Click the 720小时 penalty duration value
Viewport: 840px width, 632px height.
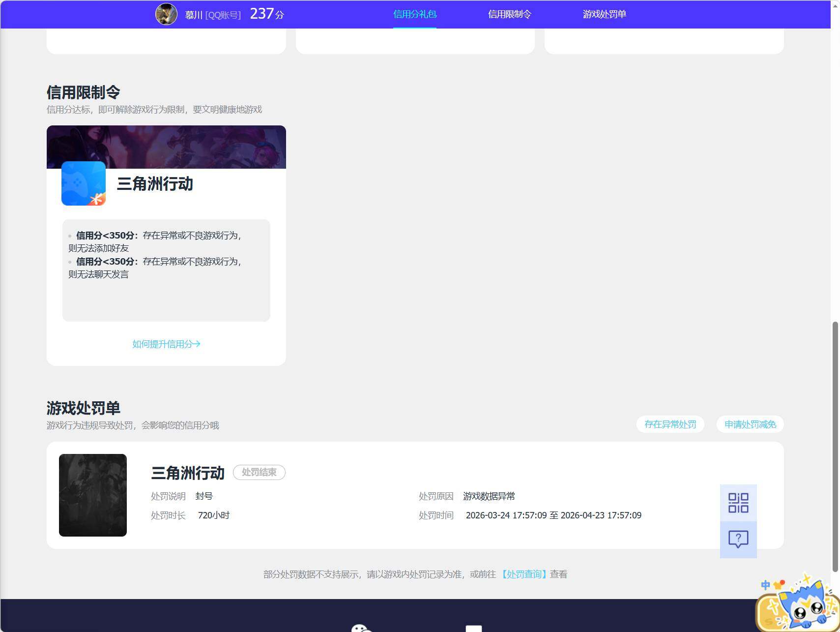tap(214, 515)
